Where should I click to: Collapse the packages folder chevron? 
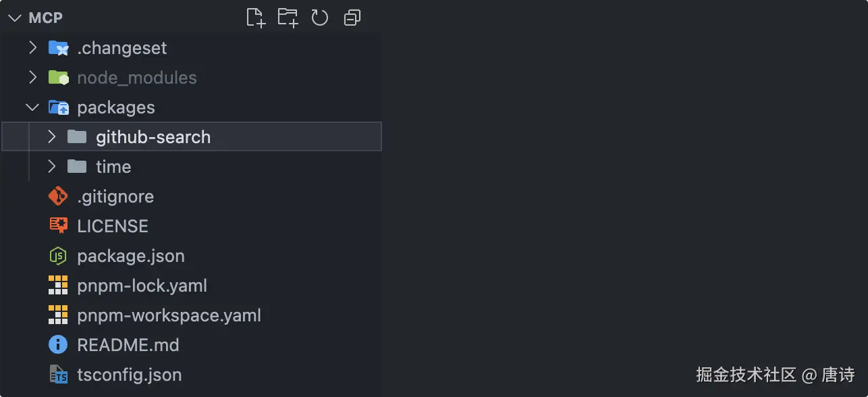pos(32,107)
